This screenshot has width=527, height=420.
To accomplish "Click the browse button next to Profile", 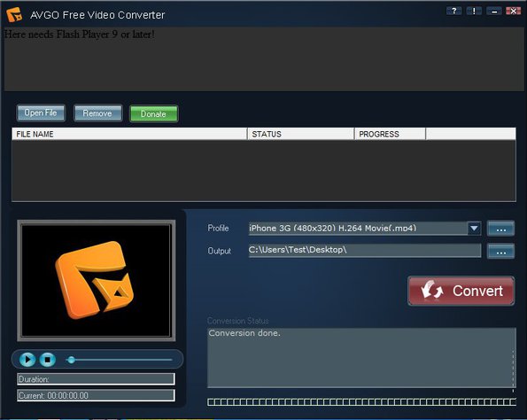I will pos(500,229).
